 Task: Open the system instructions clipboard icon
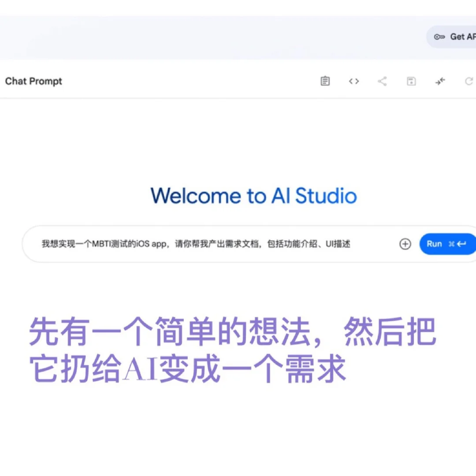pos(325,81)
